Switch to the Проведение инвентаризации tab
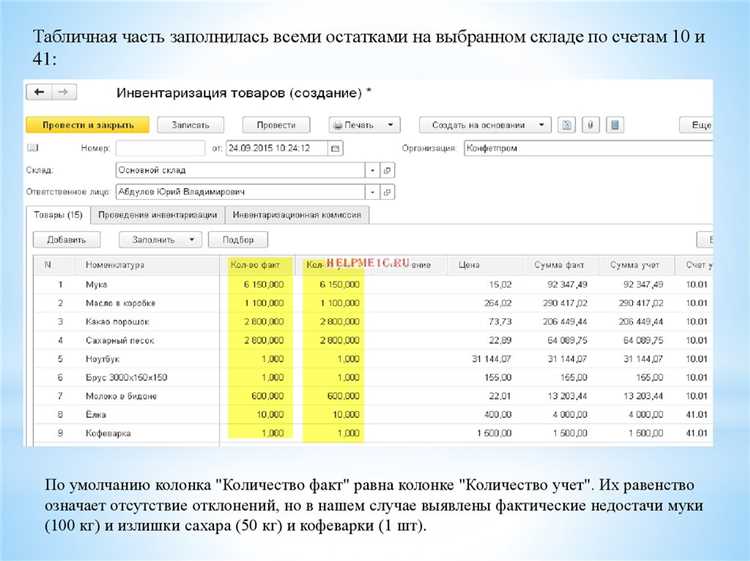The height and width of the screenshot is (561, 750). 157,215
